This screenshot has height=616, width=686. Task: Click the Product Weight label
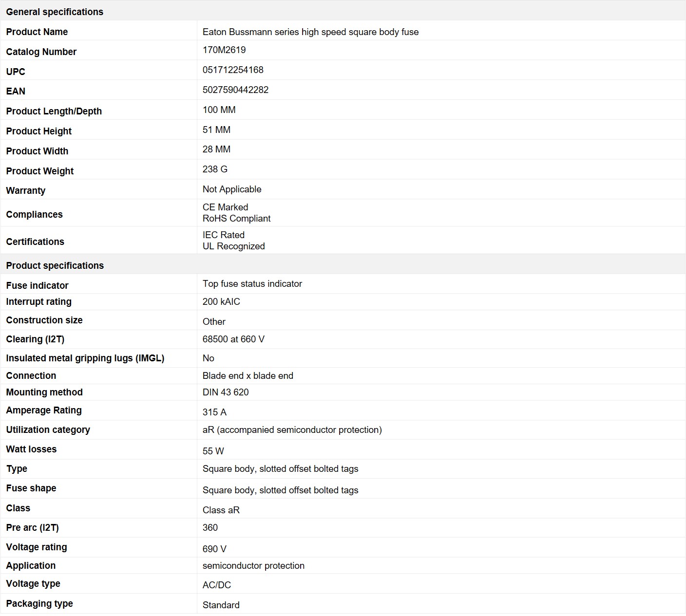point(40,171)
